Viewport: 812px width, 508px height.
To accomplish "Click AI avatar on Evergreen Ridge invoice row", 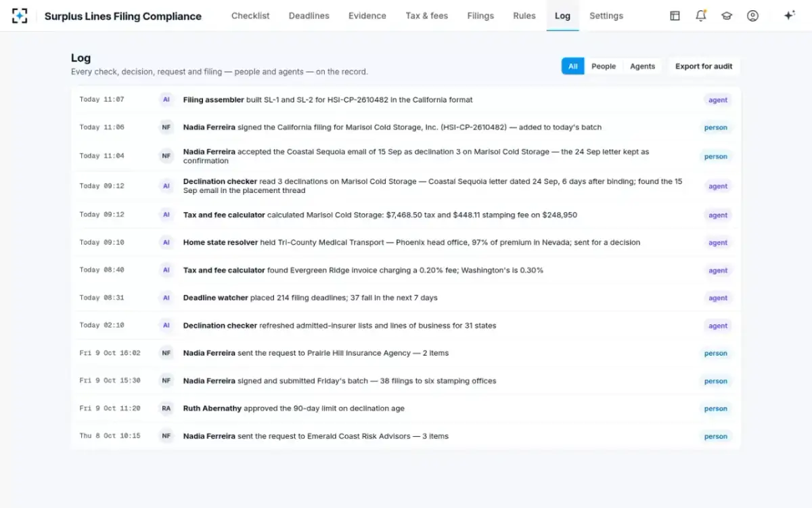I will point(166,270).
